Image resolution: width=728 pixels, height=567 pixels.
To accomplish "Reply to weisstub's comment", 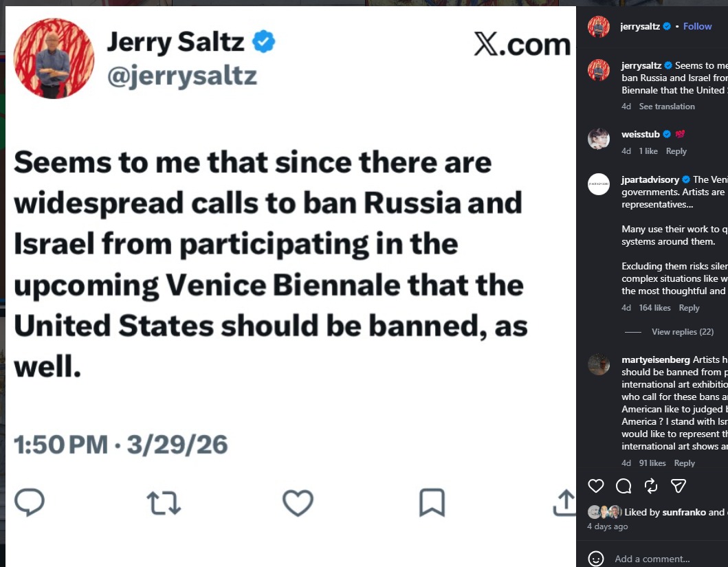I will pos(676,151).
